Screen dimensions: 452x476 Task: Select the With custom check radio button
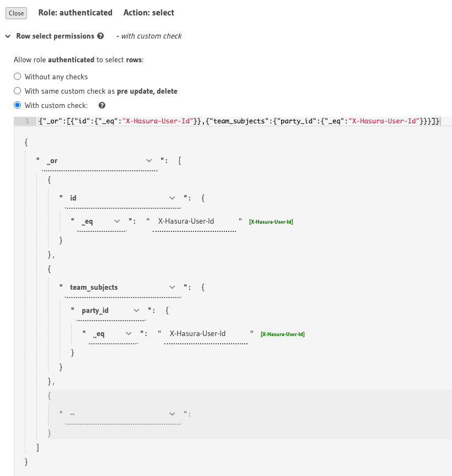pyautogui.click(x=18, y=105)
